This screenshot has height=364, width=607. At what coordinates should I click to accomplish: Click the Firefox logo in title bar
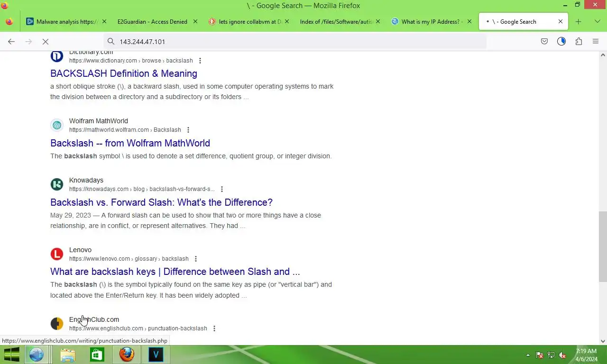5,6
